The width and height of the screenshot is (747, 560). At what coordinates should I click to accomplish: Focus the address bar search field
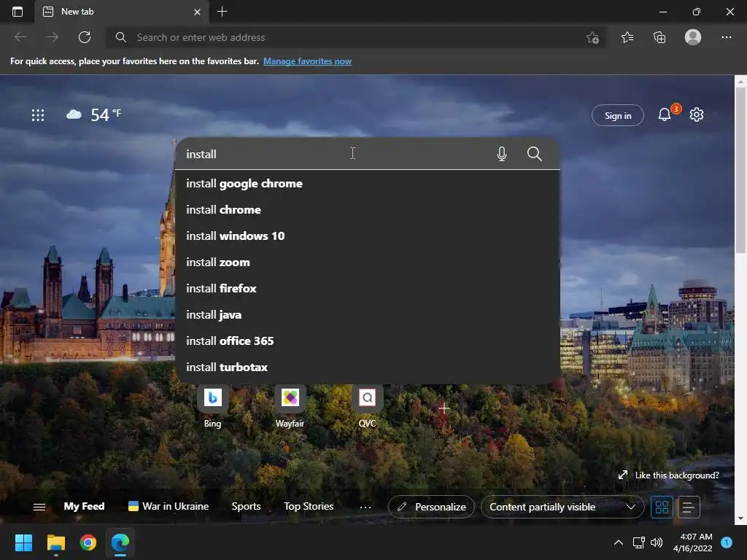(x=355, y=37)
